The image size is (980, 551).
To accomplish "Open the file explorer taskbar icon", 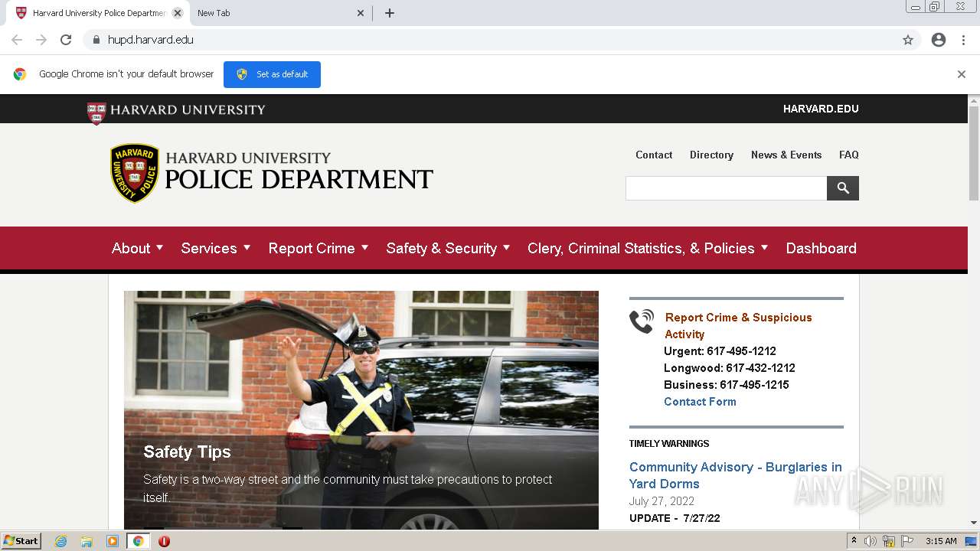I will tap(87, 541).
